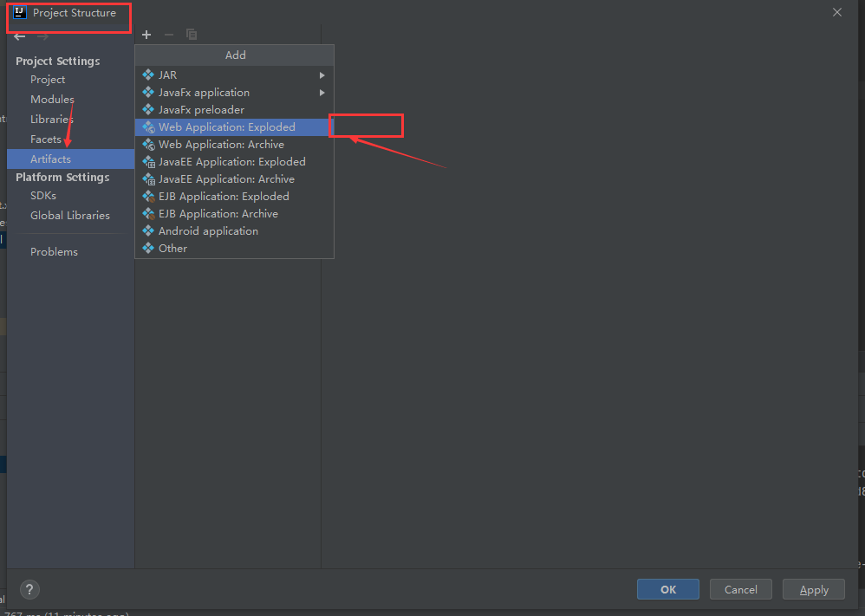
Task: Open the Libraries settings page
Action: (x=70, y=119)
